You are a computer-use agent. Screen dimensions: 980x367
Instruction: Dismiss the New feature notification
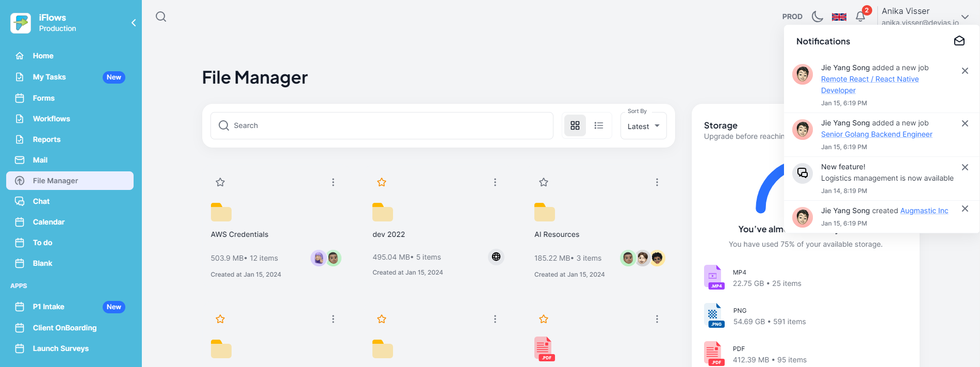(965, 167)
